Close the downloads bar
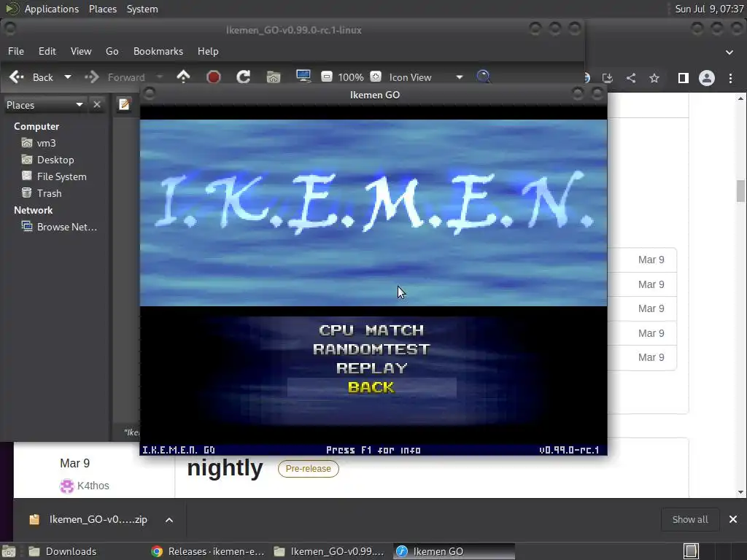The height and width of the screenshot is (560, 747). [732, 519]
